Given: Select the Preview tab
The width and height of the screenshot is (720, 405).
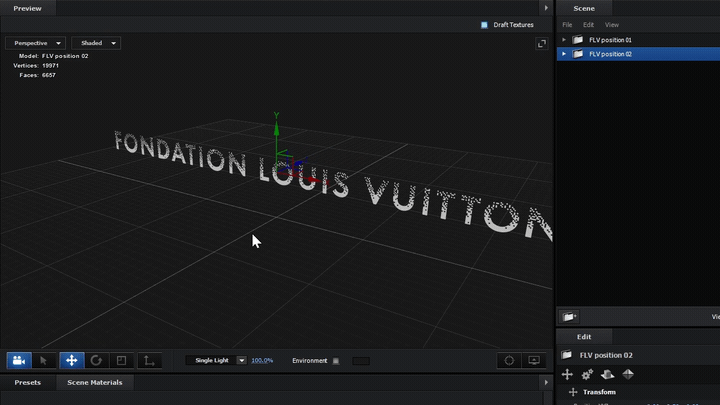Looking at the screenshot, I should pos(28,8).
